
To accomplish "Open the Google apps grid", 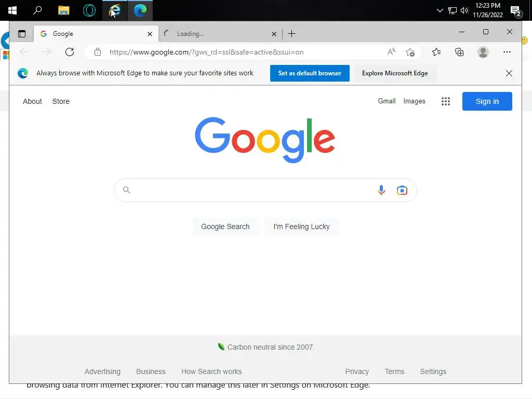I will (445, 101).
